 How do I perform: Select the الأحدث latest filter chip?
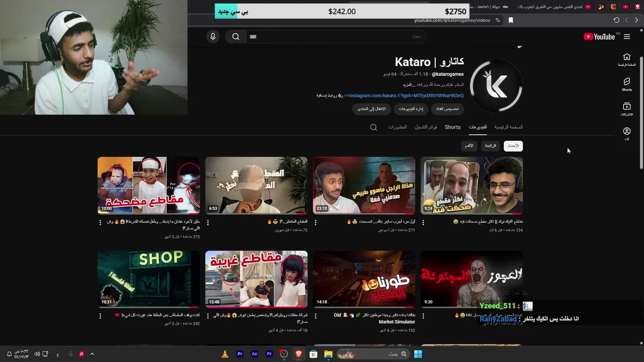coord(513,146)
